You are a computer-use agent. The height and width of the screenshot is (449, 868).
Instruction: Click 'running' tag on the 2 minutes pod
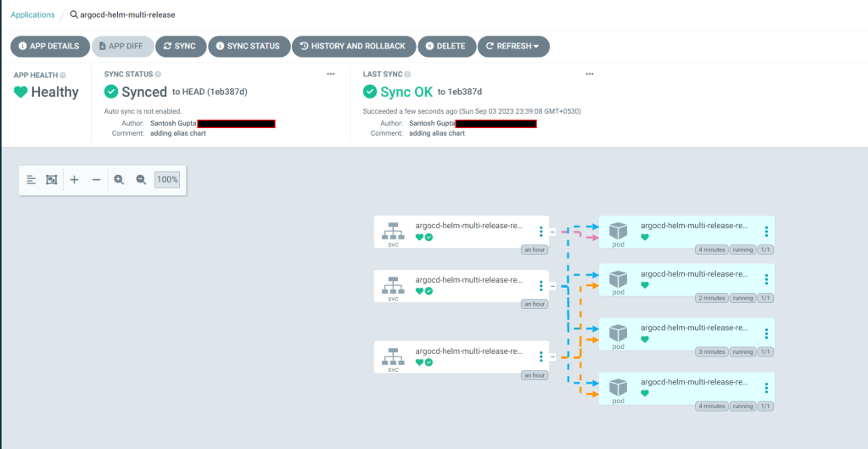coord(743,298)
